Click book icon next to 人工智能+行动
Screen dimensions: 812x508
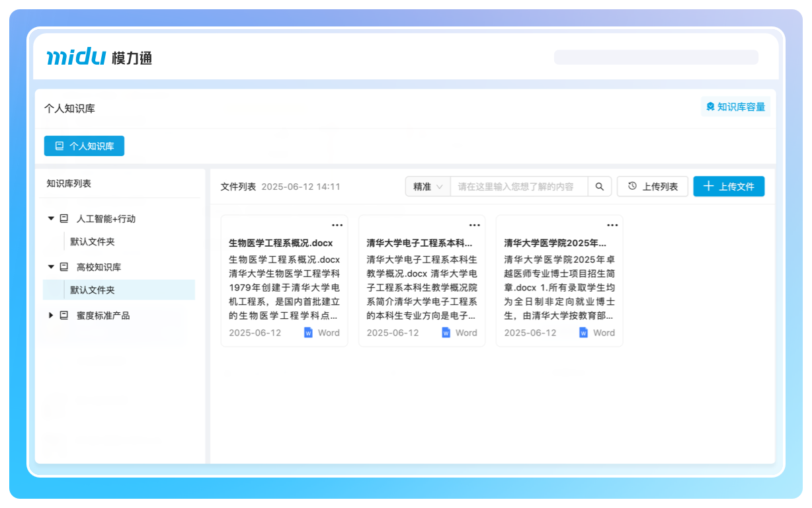pos(64,219)
